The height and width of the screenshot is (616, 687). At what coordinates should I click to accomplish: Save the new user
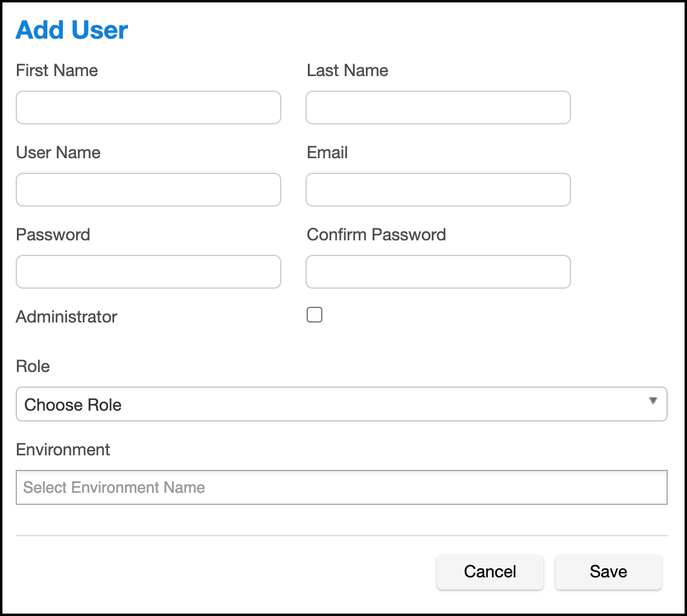pos(608,572)
